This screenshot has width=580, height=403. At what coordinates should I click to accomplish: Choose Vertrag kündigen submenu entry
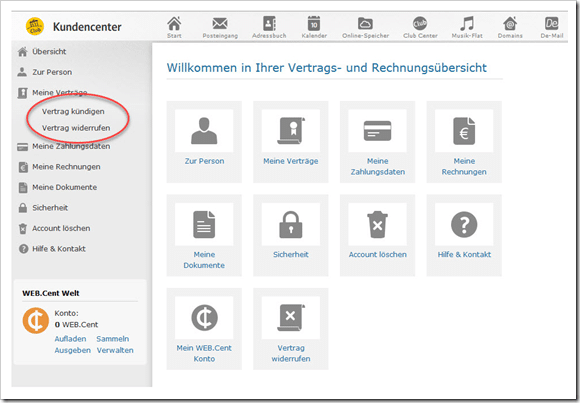[x=73, y=111]
